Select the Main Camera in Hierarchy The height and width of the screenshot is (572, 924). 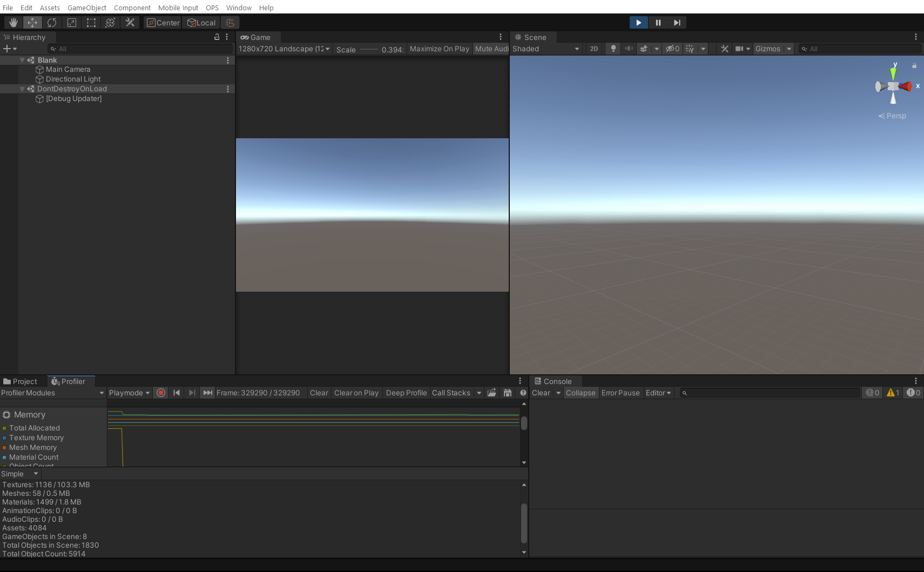(68, 69)
